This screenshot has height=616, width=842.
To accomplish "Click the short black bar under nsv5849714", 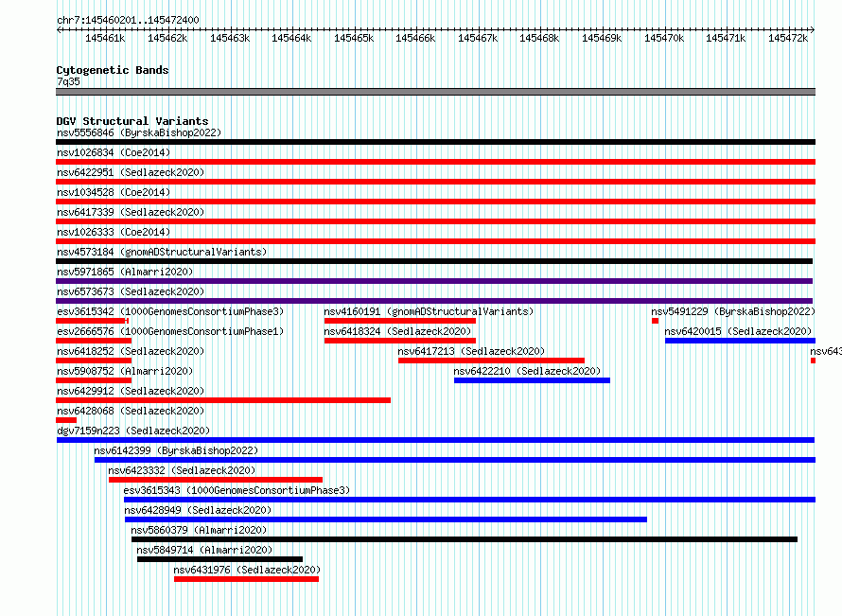I will 219,559.
